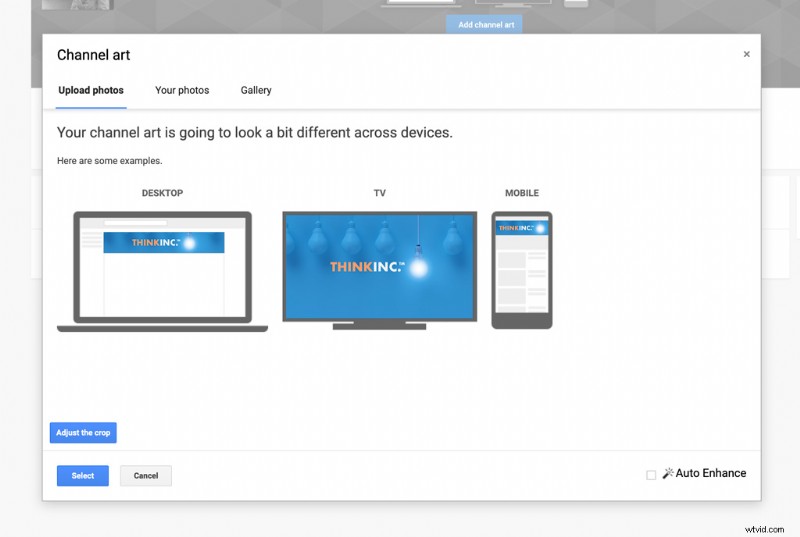Click the Add channel art button
Image resolution: width=800 pixels, height=537 pixels.
pos(484,24)
